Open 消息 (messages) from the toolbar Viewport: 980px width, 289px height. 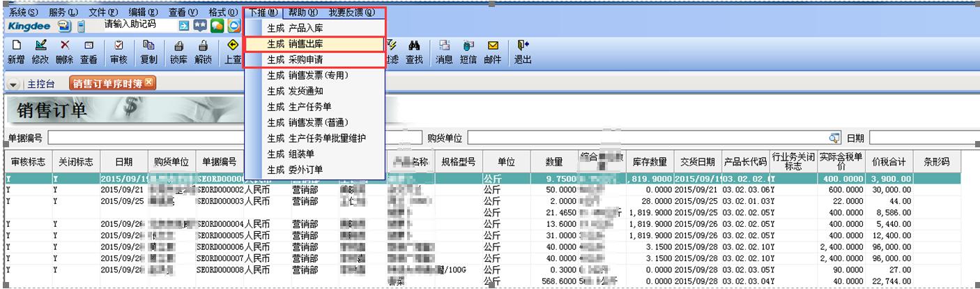click(444, 52)
